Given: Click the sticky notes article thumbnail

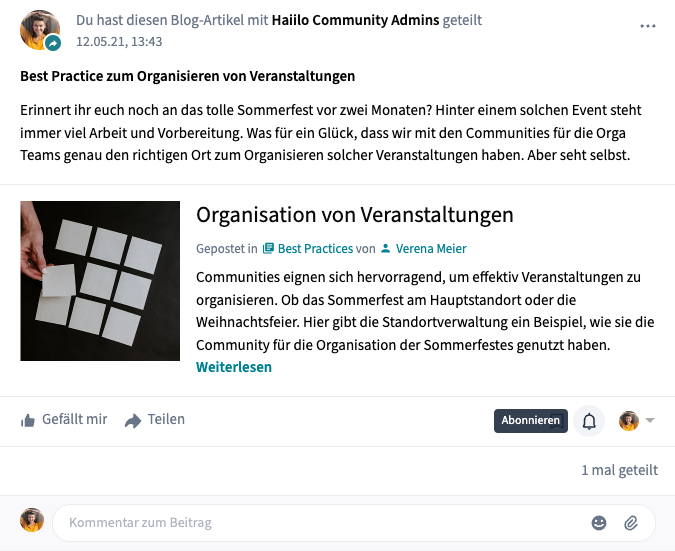Looking at the screenshot, I should pos(100,281).
